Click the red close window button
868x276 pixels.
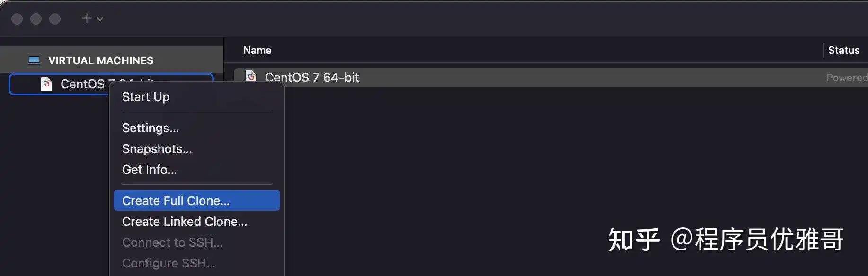[17, 19]
